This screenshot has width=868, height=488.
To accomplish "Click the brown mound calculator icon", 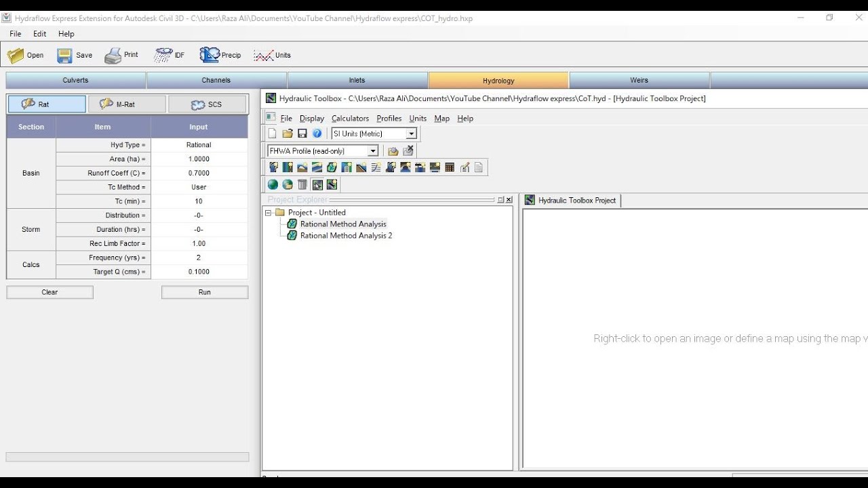I will [x=302, y=167].
